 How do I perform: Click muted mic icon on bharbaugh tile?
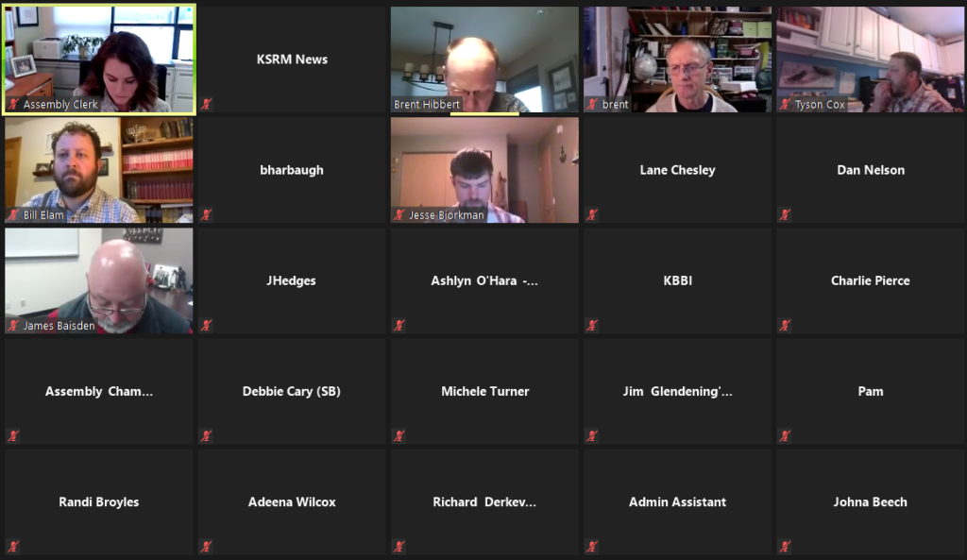207,214
